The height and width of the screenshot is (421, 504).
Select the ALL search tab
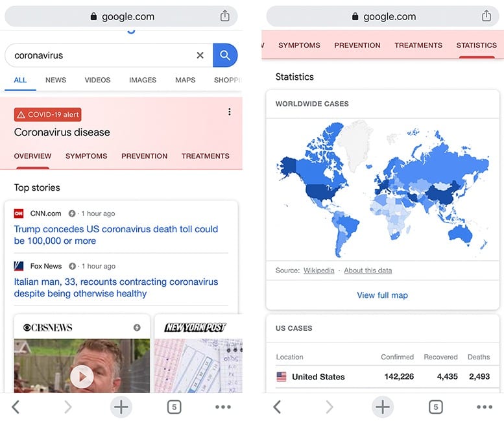coord(20,80)
